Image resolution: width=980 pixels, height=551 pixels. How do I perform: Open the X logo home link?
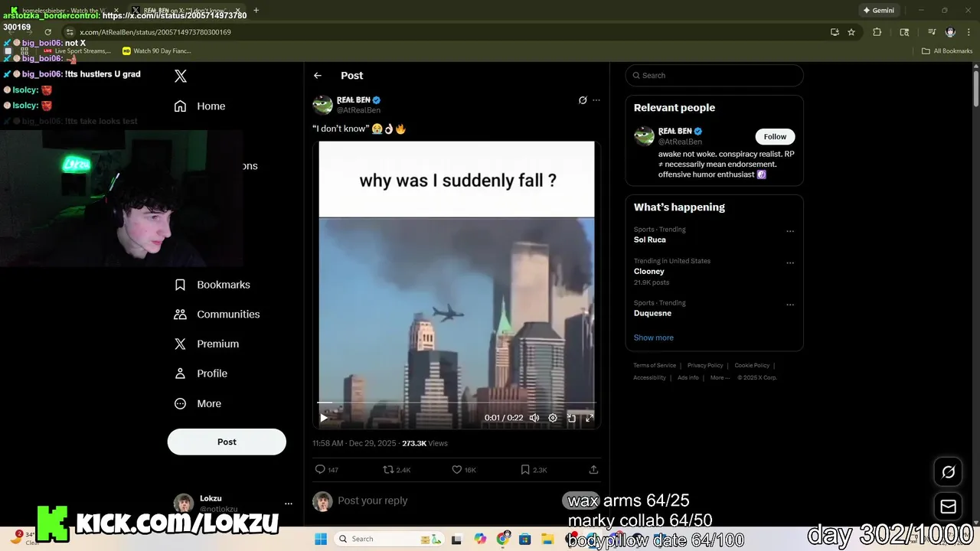181,76
